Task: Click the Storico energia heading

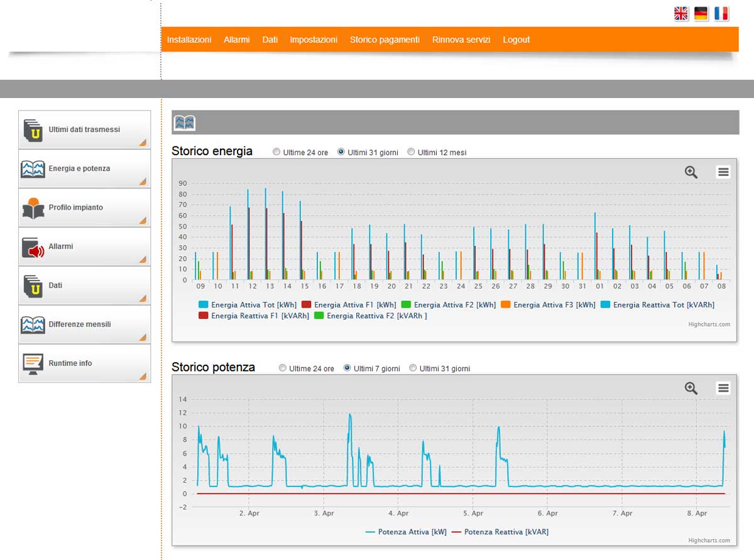Action: click(212, 151)
